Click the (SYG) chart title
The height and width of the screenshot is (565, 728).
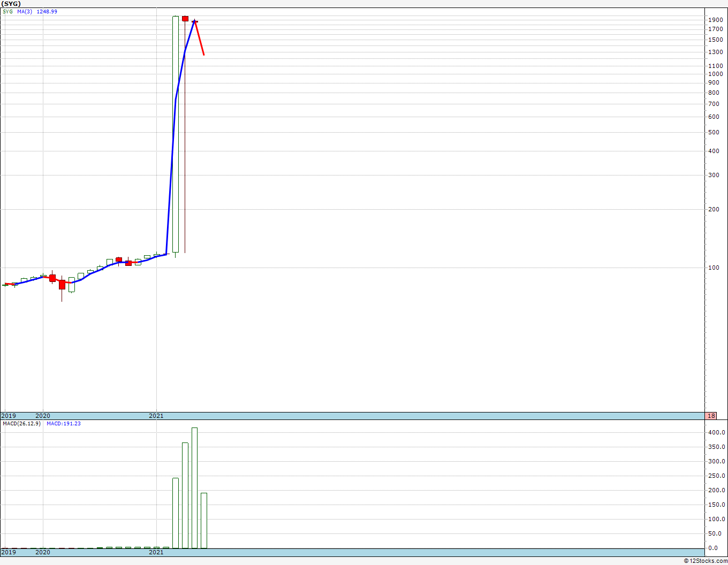click(x=11, y=4)
